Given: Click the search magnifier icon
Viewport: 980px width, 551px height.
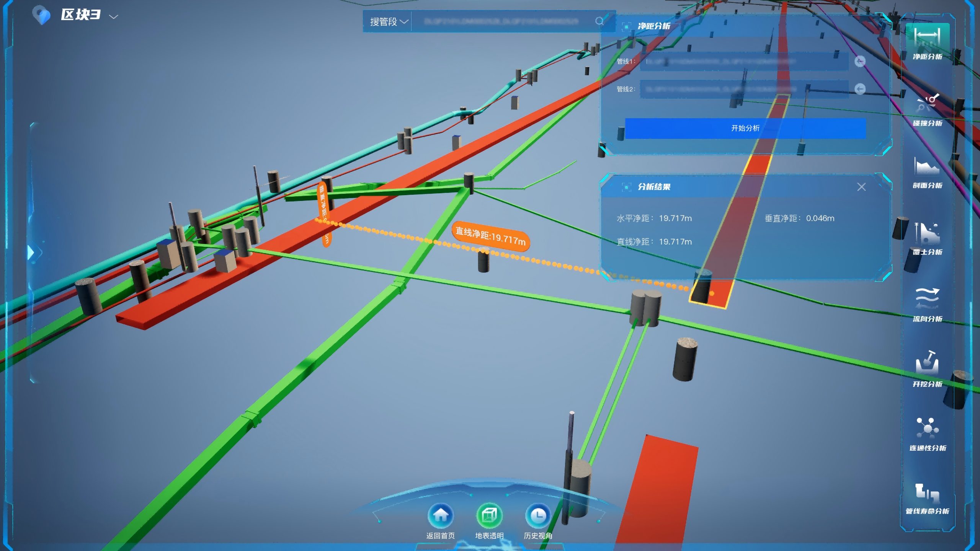Looking at the screenshot, I should point(599,21).
